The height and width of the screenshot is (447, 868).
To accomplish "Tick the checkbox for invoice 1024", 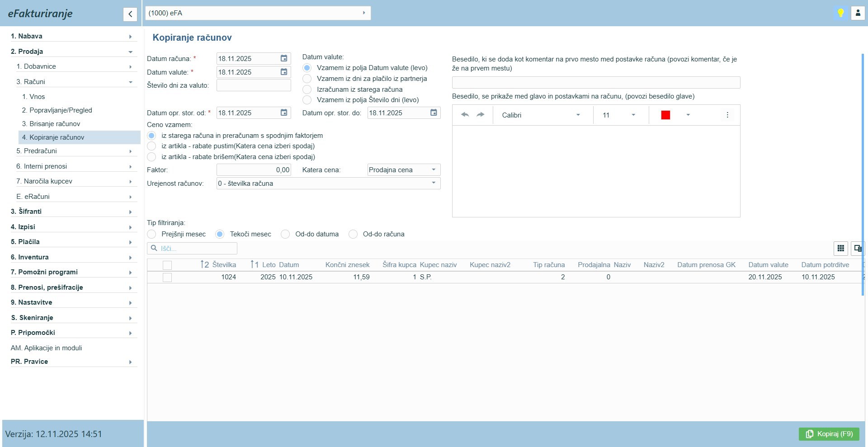I will pos(167,277).
